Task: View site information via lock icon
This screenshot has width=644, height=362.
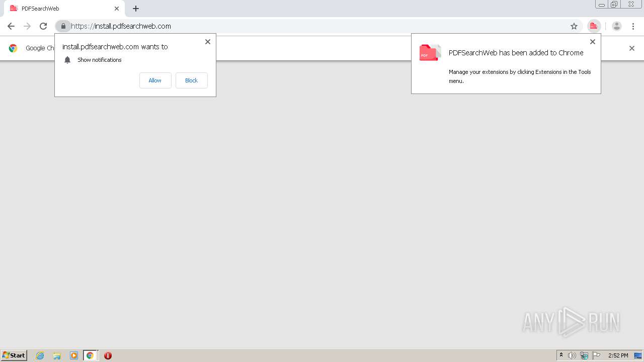Action: pos(63,26)
